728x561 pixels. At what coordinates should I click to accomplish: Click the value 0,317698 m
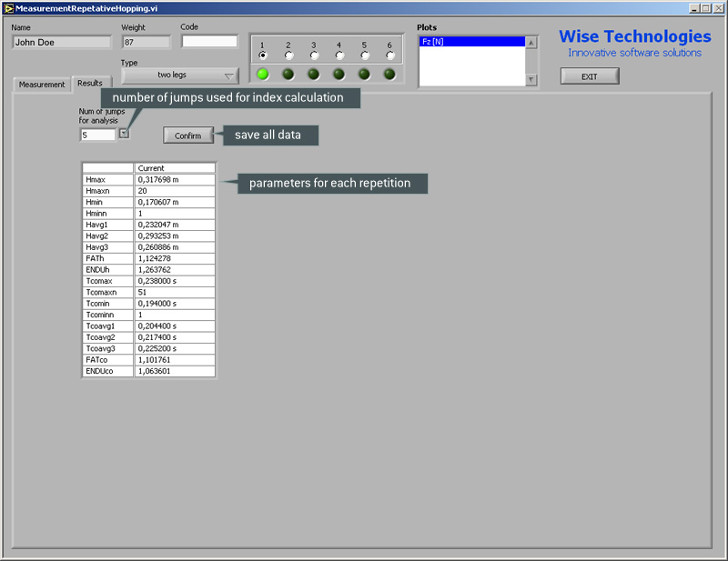pos(175,180)
